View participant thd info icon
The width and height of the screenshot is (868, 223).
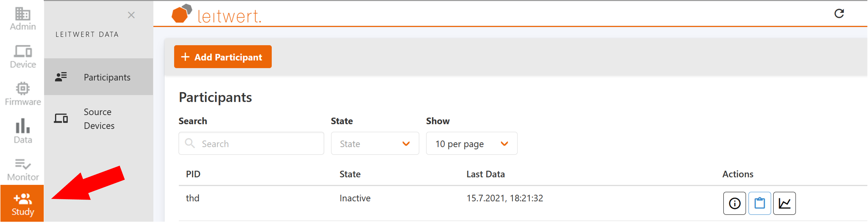(x=734, y=204)
